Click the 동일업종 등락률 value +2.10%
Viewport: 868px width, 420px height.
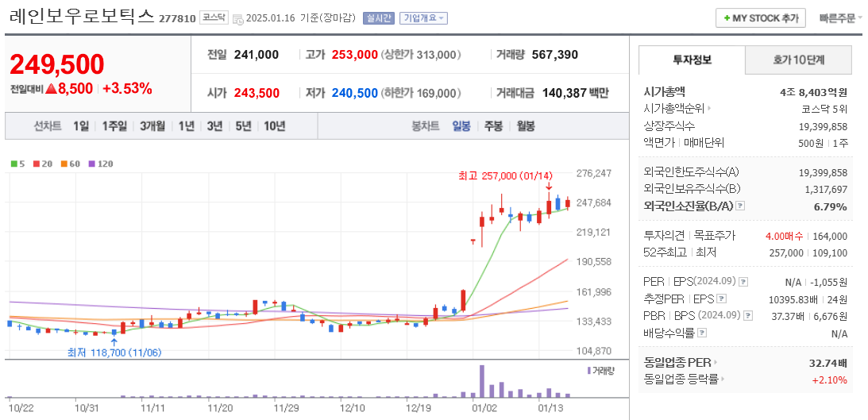click(829, 380)
